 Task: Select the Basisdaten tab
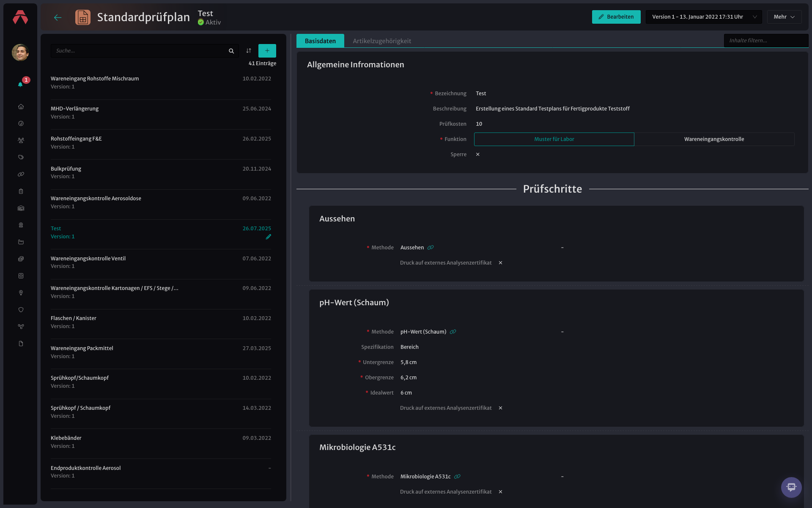pos(320,41)
